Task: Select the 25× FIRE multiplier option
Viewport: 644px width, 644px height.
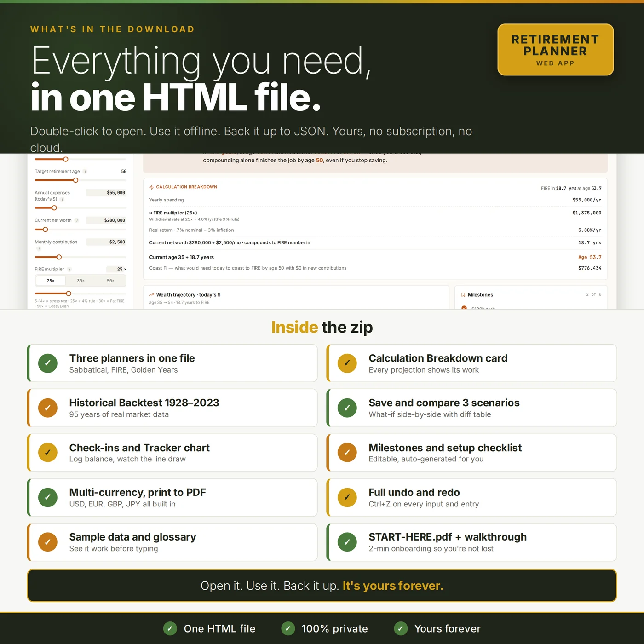Action: pos(51,281)
